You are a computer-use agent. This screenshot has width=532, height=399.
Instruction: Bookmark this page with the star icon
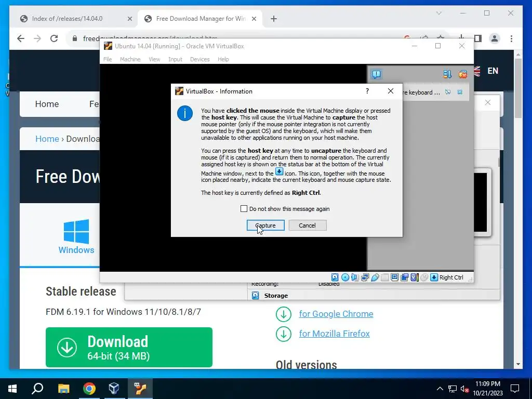tap(441, 37)
